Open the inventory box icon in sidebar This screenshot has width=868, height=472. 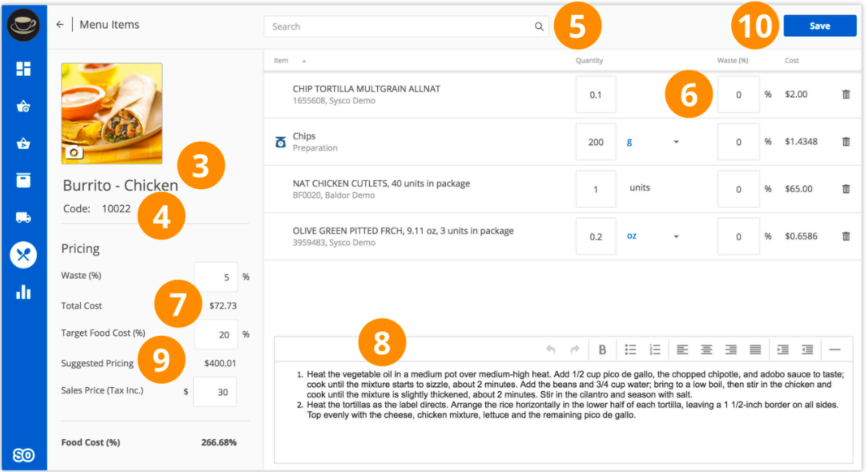[23, 180]
